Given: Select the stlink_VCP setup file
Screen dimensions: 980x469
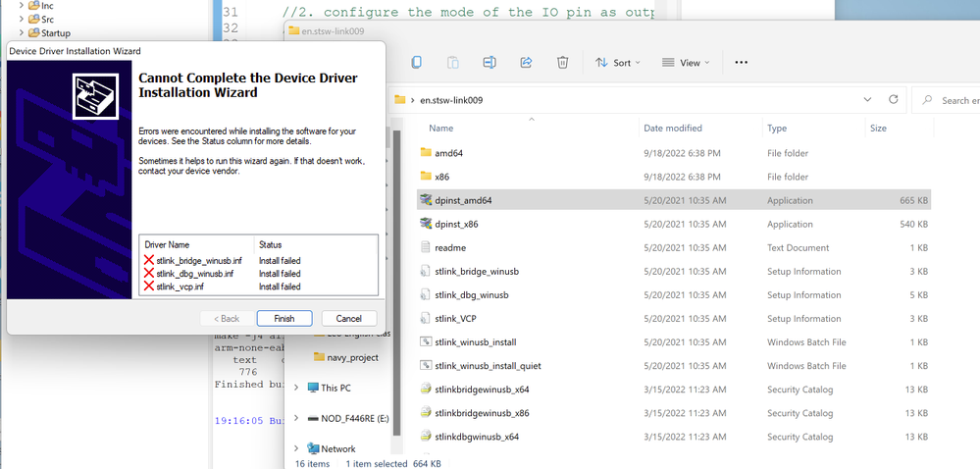Looking at the screenshot, I should pyautogui.click(x=674, y=319).
